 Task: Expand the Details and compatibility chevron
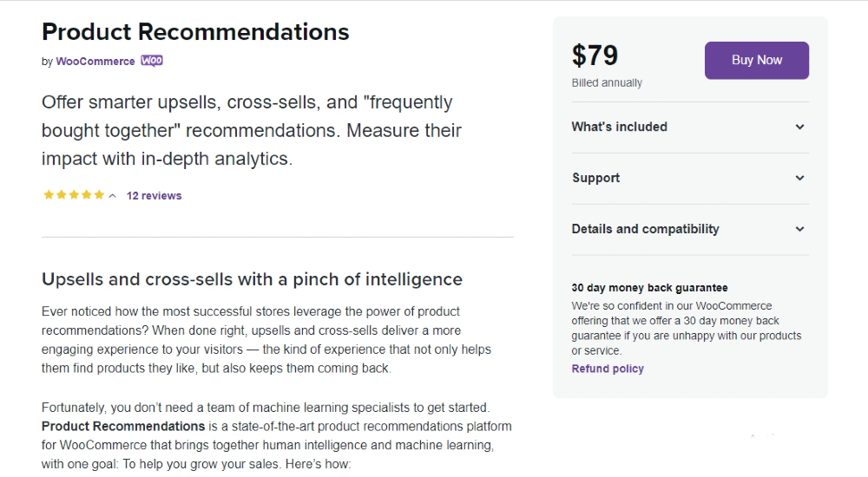pyautogui.click(x=800, y=229)
